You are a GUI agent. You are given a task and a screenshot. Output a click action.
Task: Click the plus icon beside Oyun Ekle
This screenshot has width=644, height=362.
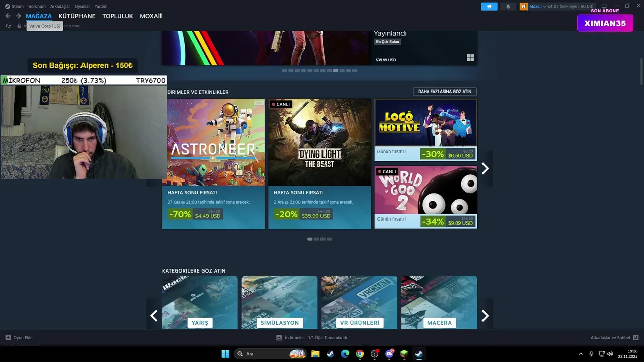(8, 337)
